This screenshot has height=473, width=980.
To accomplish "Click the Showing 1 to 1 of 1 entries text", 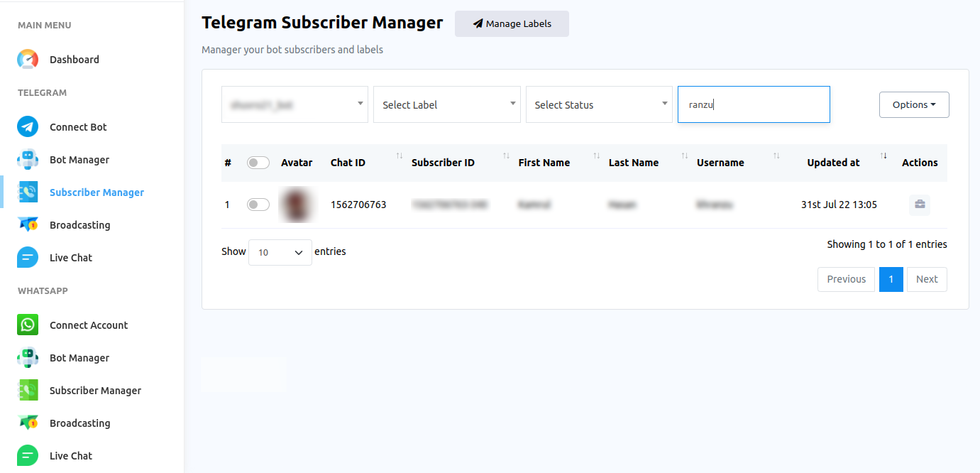I will (887, 244).
